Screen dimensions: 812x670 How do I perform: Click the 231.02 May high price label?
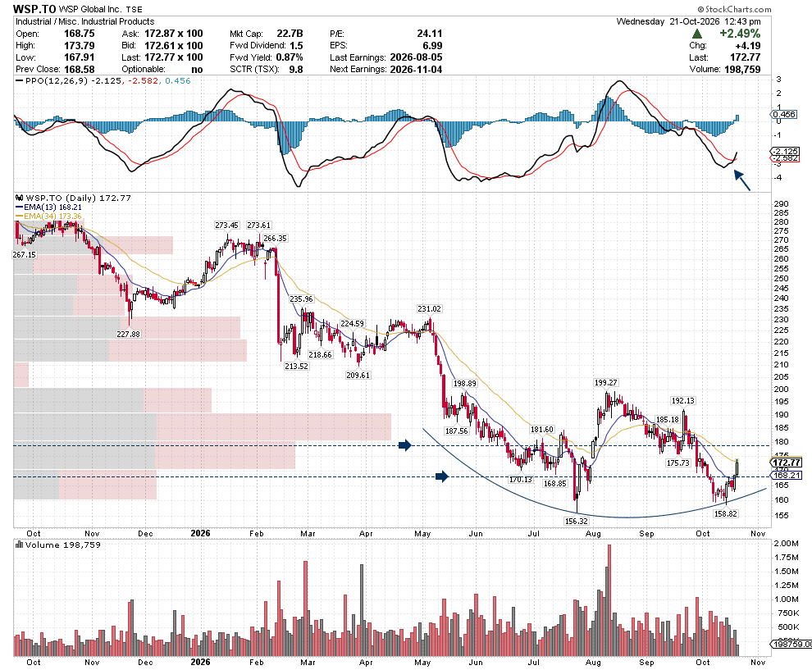coord(429,308)
